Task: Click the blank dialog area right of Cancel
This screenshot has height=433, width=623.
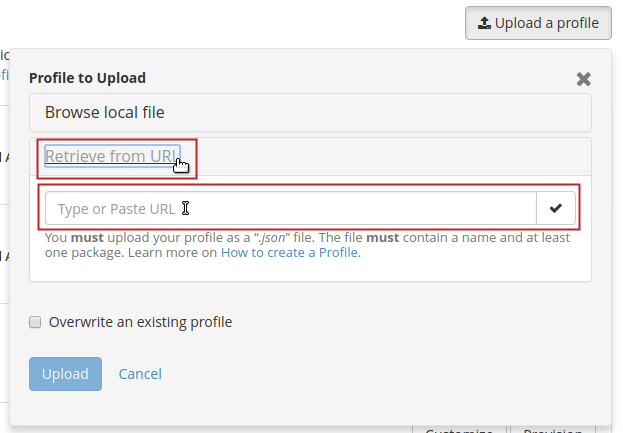Action: (380, 374)
